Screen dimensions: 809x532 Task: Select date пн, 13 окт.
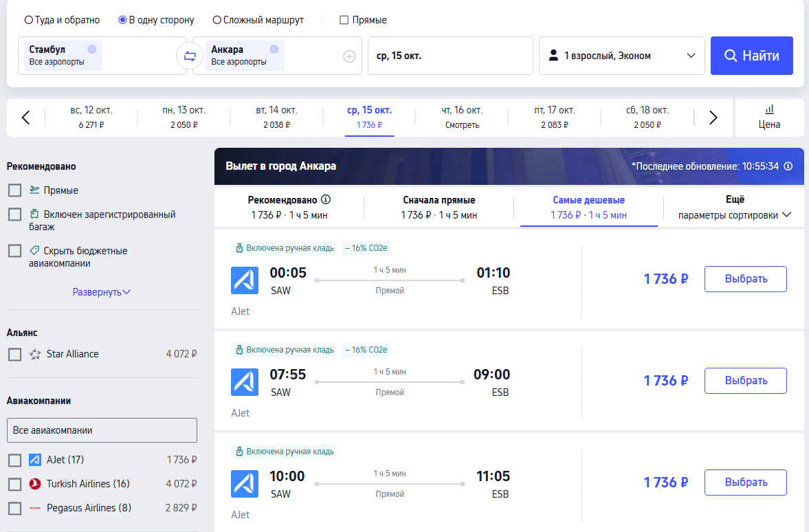(x=184, y=117)
